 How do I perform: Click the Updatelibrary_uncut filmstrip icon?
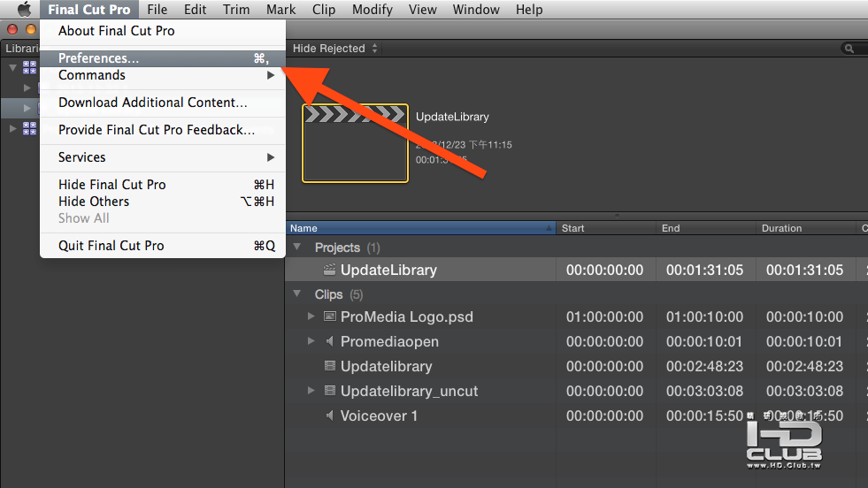pyautogui.click(x=329, y=391)
